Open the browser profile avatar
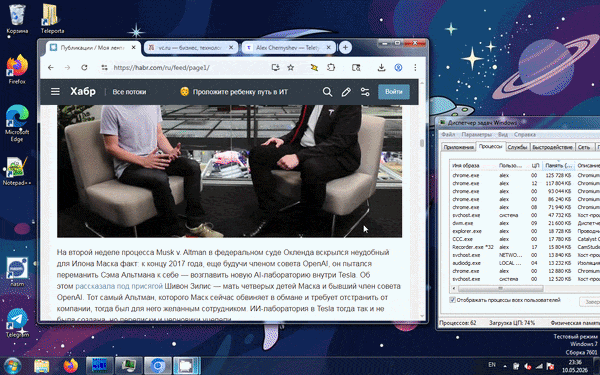This screenshot has height=375, width=600. tap(398, 67)
